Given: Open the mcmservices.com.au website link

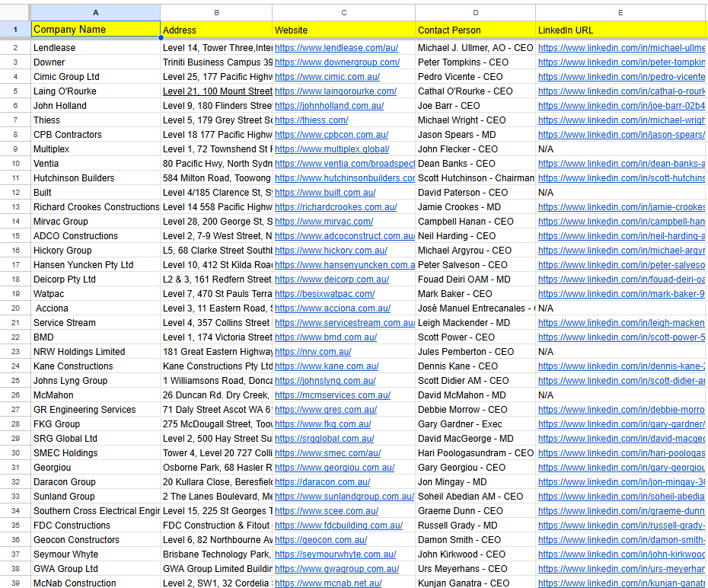Looking at the screenshot, I should pyautogui.click(x=333, y=395).
